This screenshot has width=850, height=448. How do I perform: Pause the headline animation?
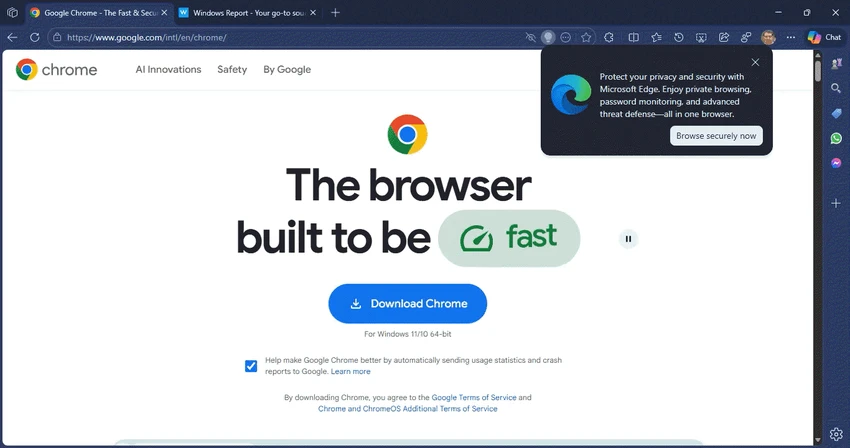628,239
